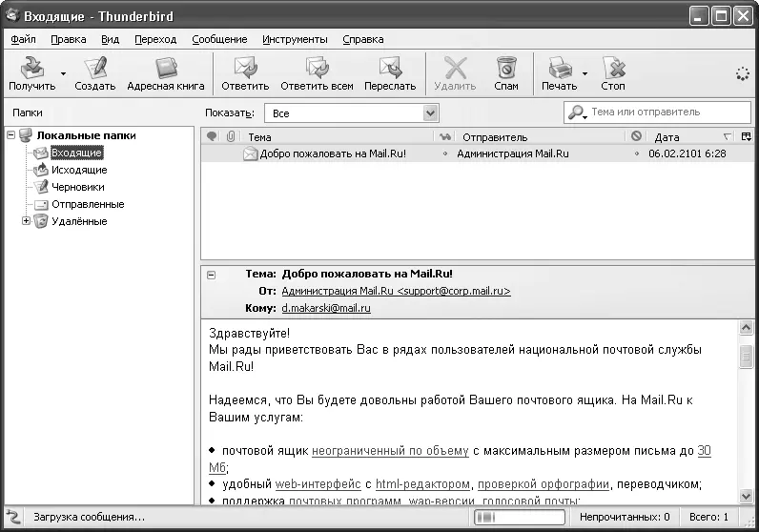This screenshot has width=759, height=532.
Task: Collapse the message header pane
Action: point(211,275)
